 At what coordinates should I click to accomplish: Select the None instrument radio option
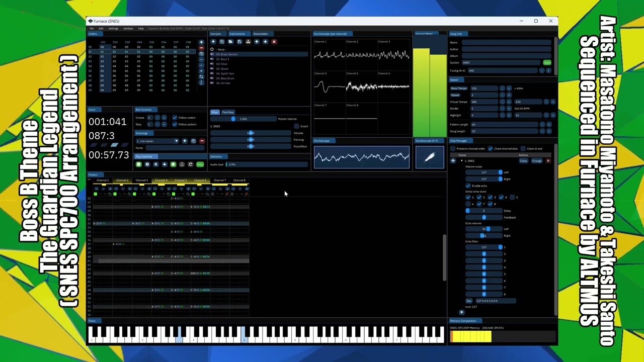(x=212, y=49)
